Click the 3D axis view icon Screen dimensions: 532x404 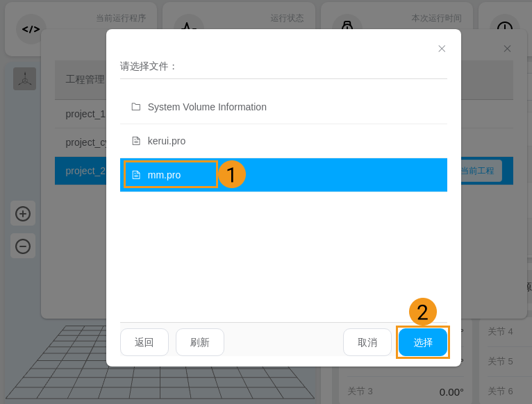pos(25,78)
